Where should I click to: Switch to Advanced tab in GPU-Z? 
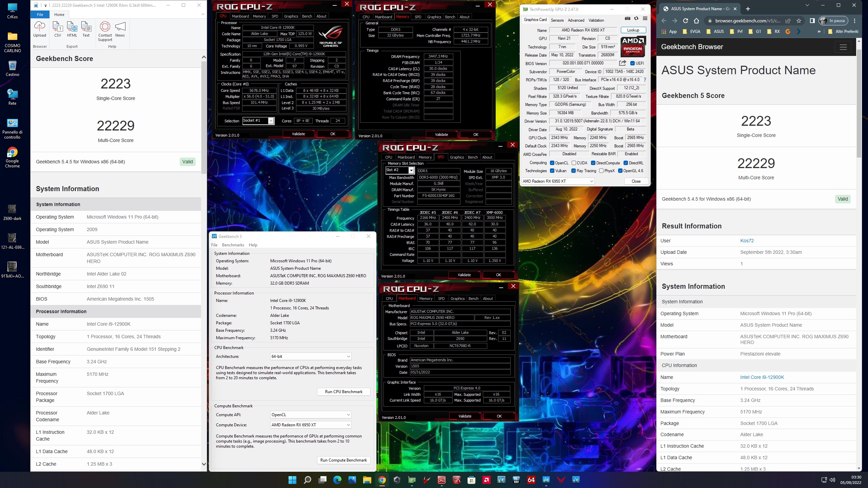click(576, 20)
